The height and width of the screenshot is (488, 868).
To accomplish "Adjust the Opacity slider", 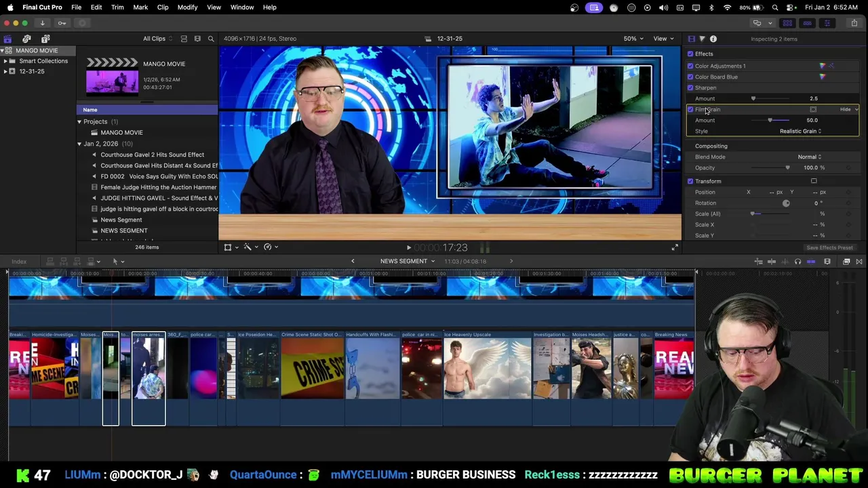I will click(787, 167).
